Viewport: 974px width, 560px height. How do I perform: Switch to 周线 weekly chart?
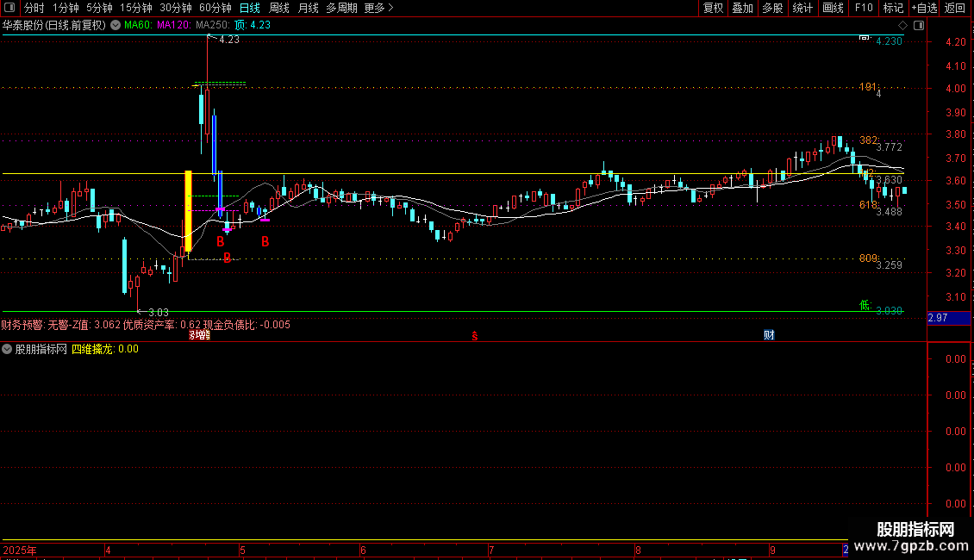click(x=279, y=8)
